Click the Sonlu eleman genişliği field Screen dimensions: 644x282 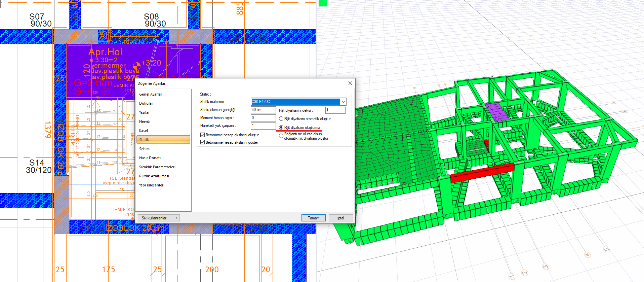(x=263, y=110)
